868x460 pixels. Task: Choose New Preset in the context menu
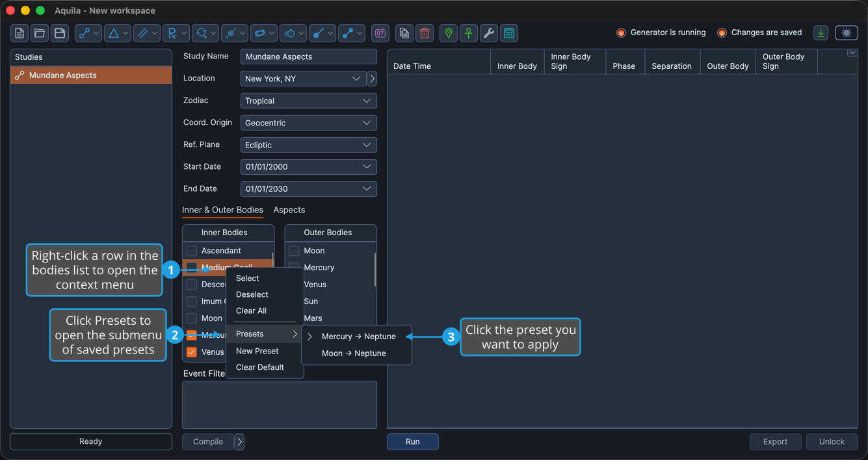pos(265,351)
